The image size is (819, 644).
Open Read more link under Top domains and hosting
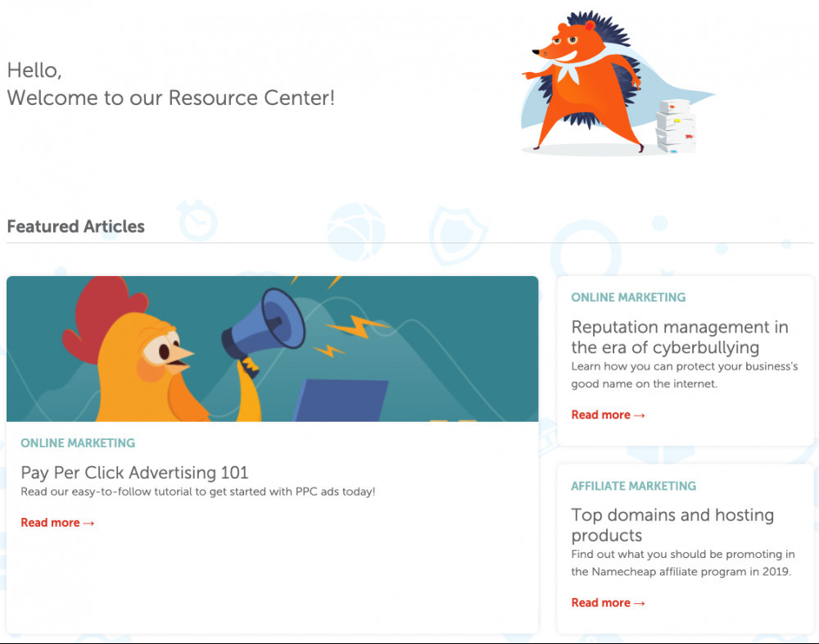pos(608,603)
